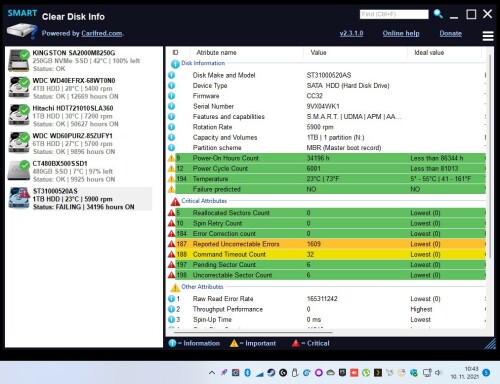Select the Power Cycle Count row
This screenshot has height=384, width=500.
pos(327,168)
